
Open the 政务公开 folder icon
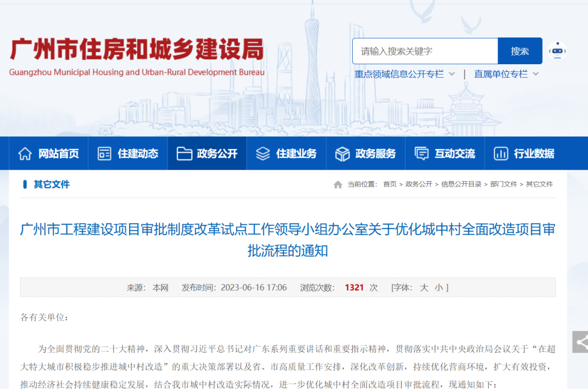coord(183,153)
